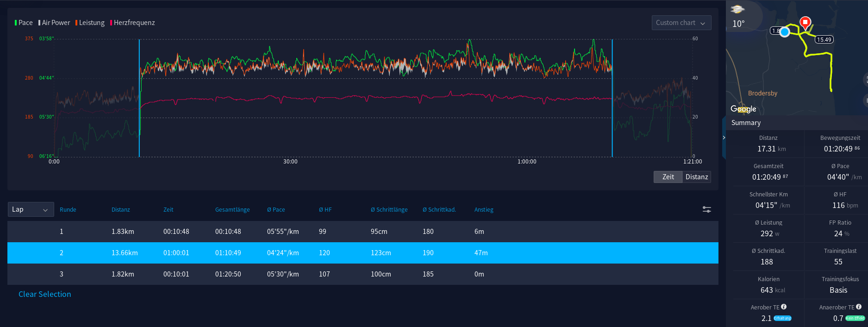Viewport: 868px width, 327px height.
Task: Toggle Leistung series color in legend
Action: (x=90, y=23)
